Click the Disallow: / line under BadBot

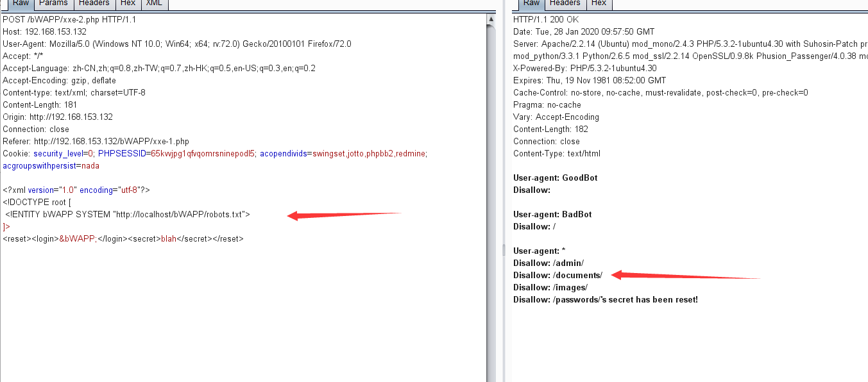534,227
